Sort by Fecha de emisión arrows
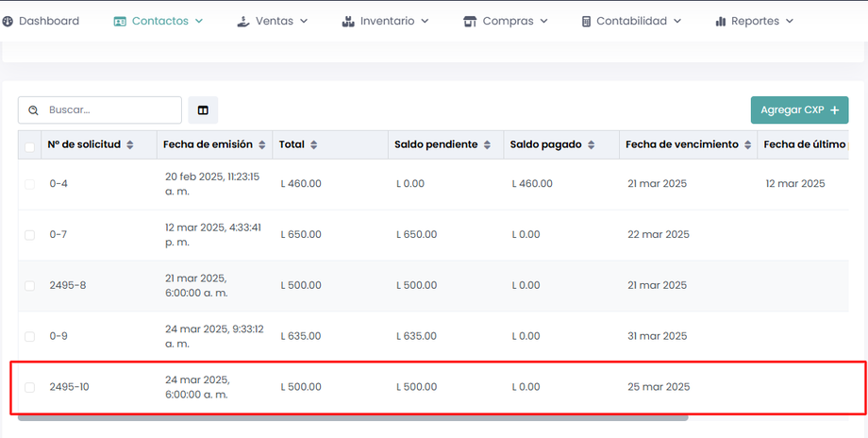Viewport: 868px width, 438px height. pos(261,145)
